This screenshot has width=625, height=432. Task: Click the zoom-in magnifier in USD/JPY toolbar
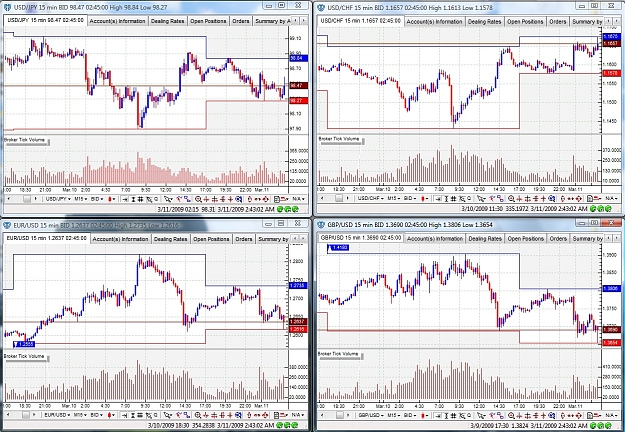[x=198, y=199]
